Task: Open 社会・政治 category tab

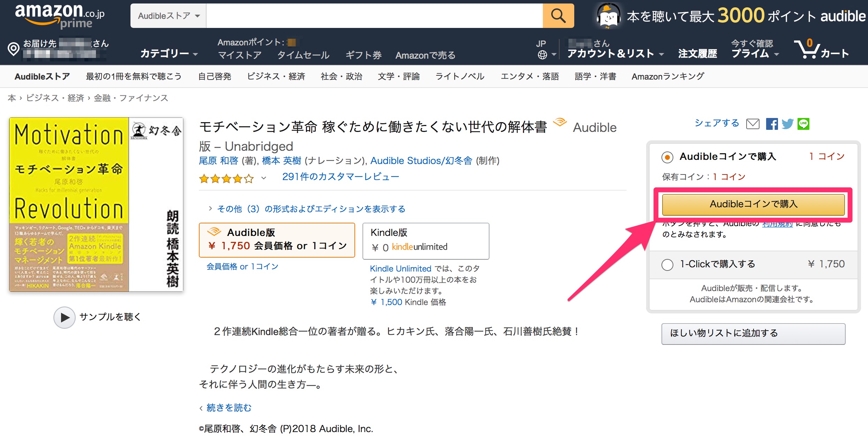Action: [342, 76]
